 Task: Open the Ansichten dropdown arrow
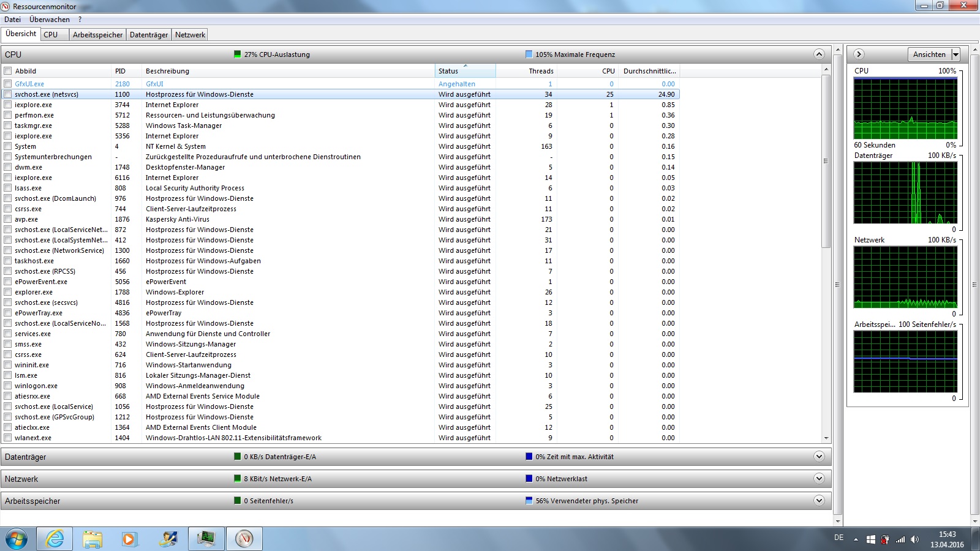tap(956, 54)
